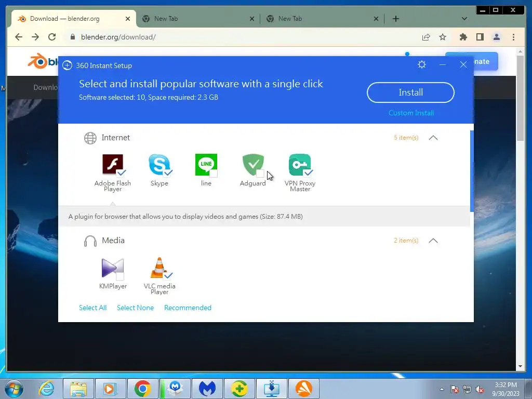Open Chrome three-dot menu
This screenshot has height=399, width=532.
pos(513,37)
